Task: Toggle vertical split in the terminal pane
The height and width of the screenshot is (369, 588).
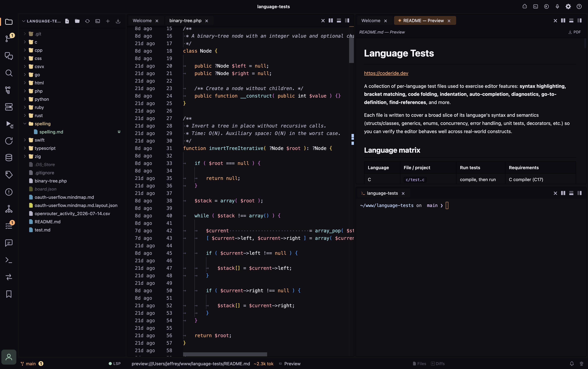Action: (563, 193)
